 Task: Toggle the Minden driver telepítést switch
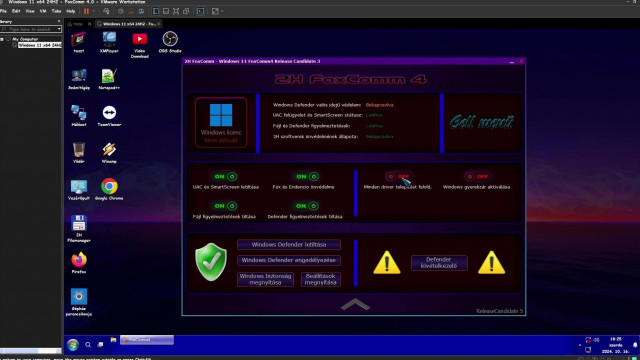pyautogui.click(x=398, y=176)
